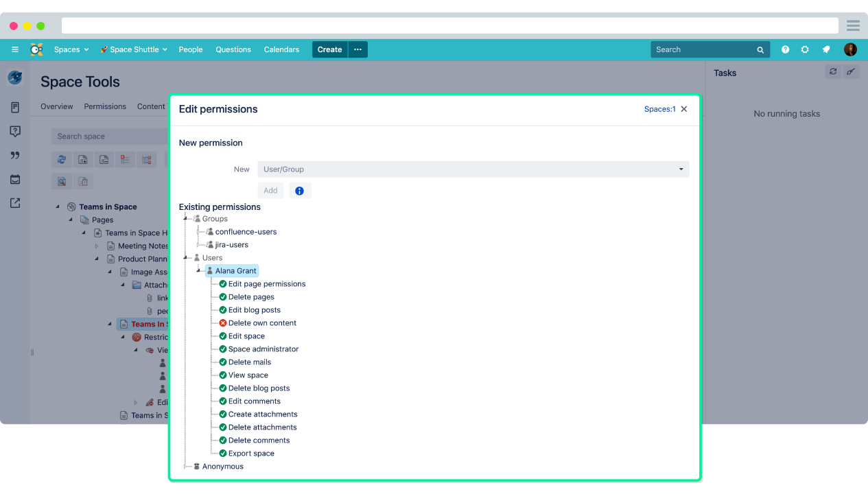The height and width of the screenshot is (494, 868).
Task: Select the confluence-users group
Action: pos(246,232)
